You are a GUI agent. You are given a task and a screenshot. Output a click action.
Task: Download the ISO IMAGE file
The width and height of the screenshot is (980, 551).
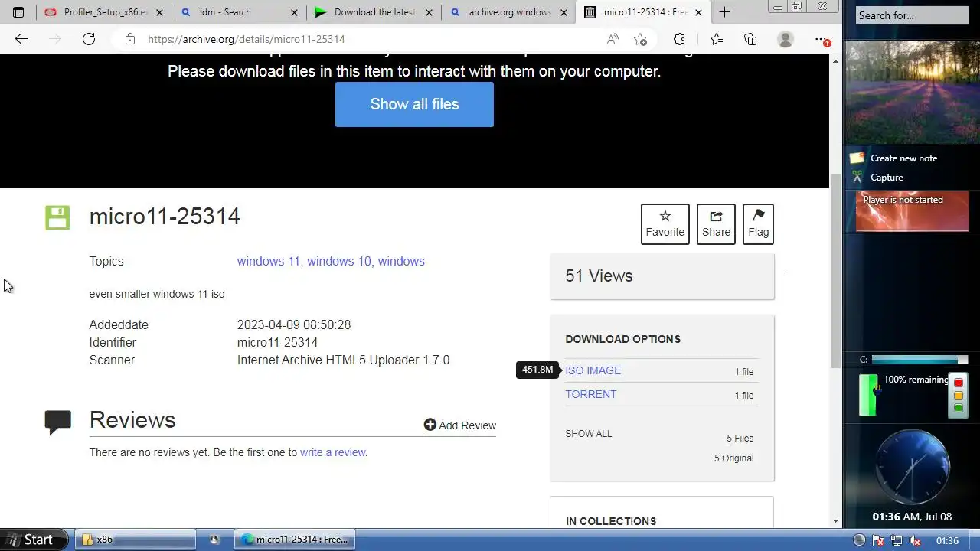[593, 370]
